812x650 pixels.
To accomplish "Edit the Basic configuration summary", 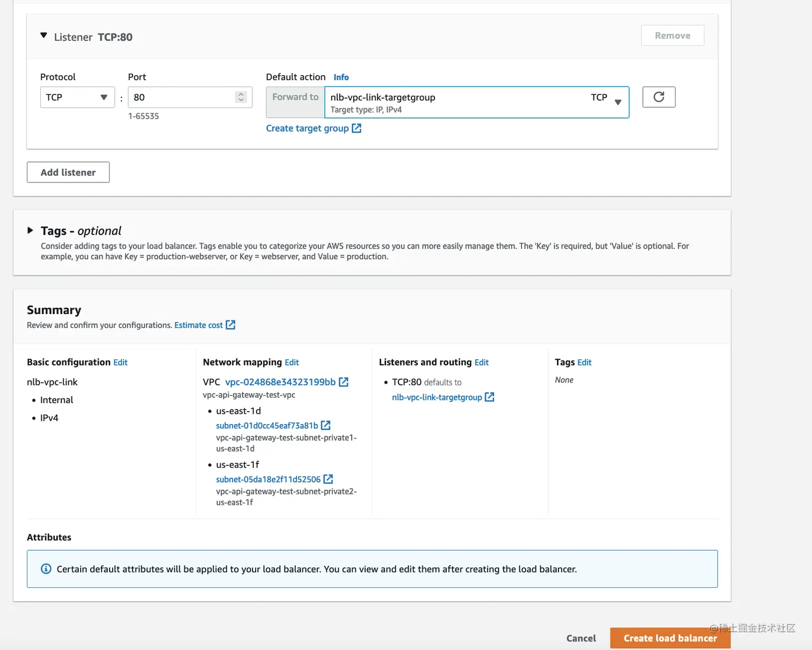I will [120, 362].
